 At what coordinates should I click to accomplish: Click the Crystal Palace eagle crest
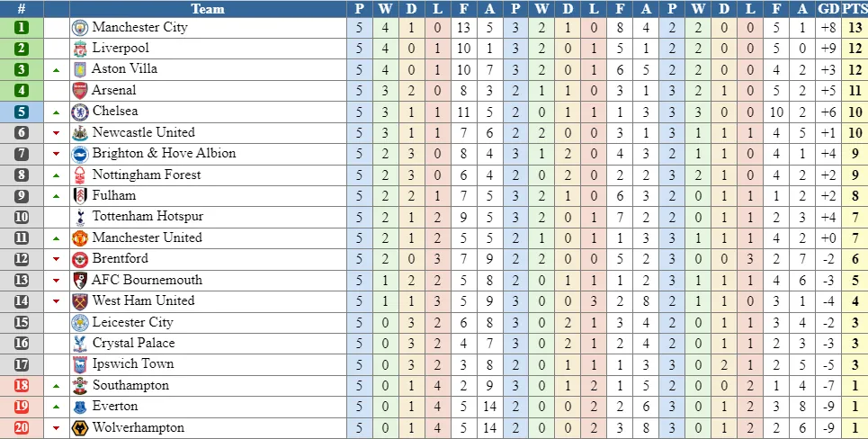pos(80,343)
